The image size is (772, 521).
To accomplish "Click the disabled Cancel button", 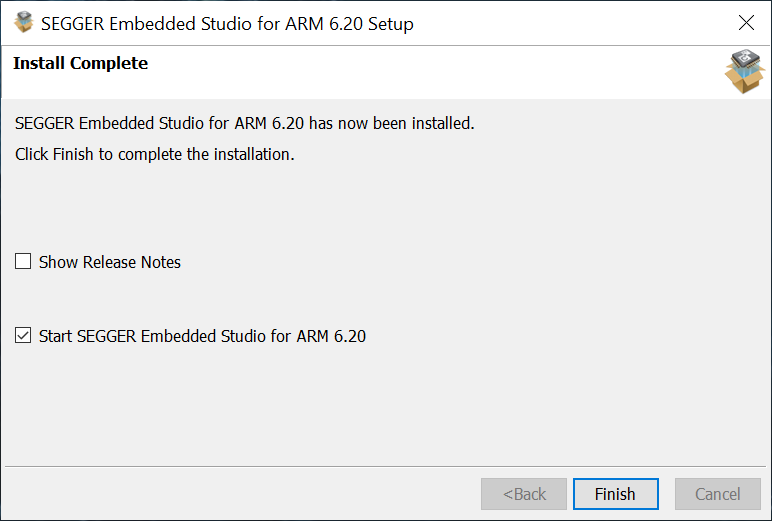I will pyautogui.click(x=717, y=494).
